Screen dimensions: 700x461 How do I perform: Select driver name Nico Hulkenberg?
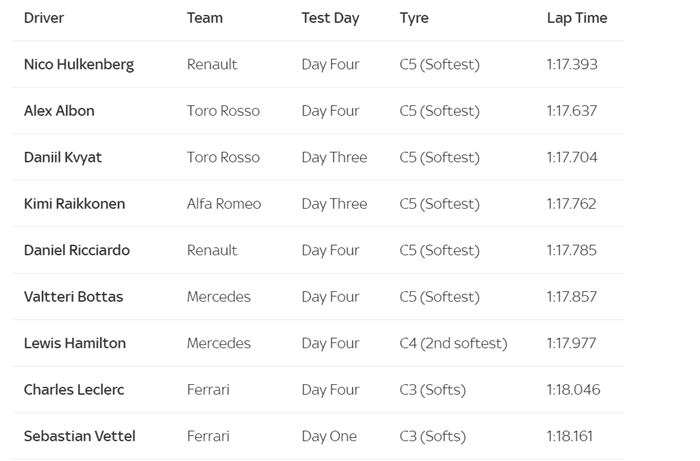pyautogui.click(x=79, y=64)
